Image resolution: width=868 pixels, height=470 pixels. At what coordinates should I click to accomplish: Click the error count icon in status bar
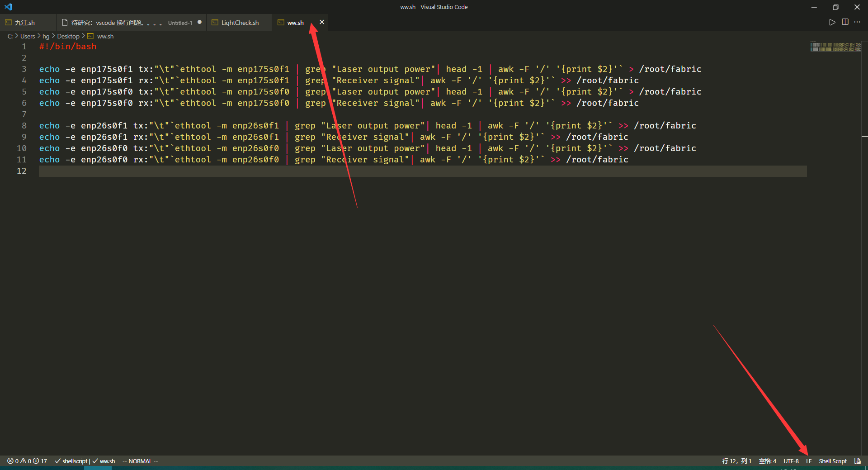pyautogui.click(x=10, y=461)
